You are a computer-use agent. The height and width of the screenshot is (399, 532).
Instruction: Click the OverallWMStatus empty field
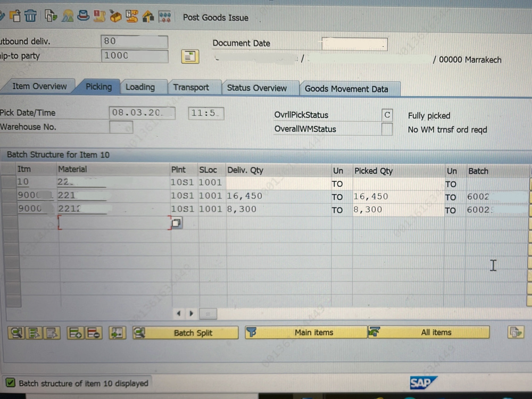pos(387,129)
